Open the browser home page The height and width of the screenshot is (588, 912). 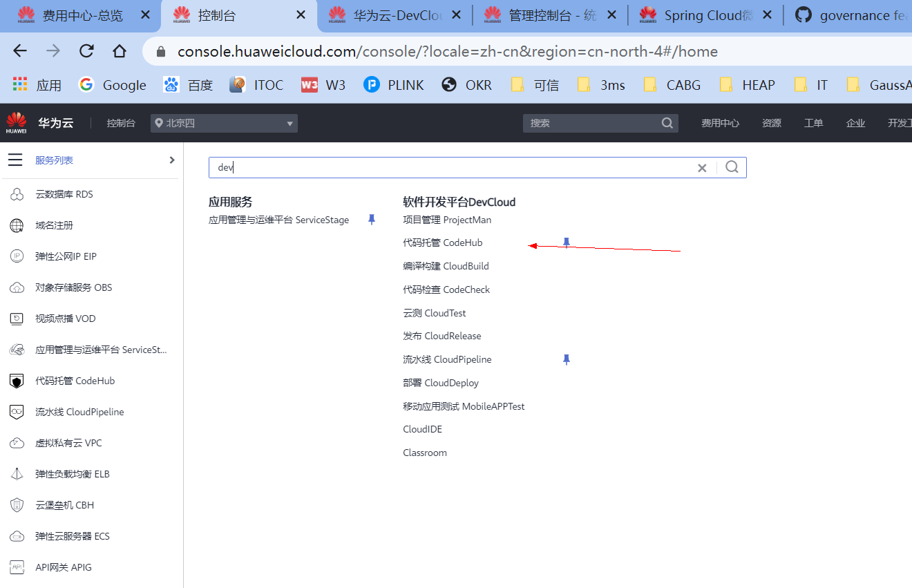120,51
